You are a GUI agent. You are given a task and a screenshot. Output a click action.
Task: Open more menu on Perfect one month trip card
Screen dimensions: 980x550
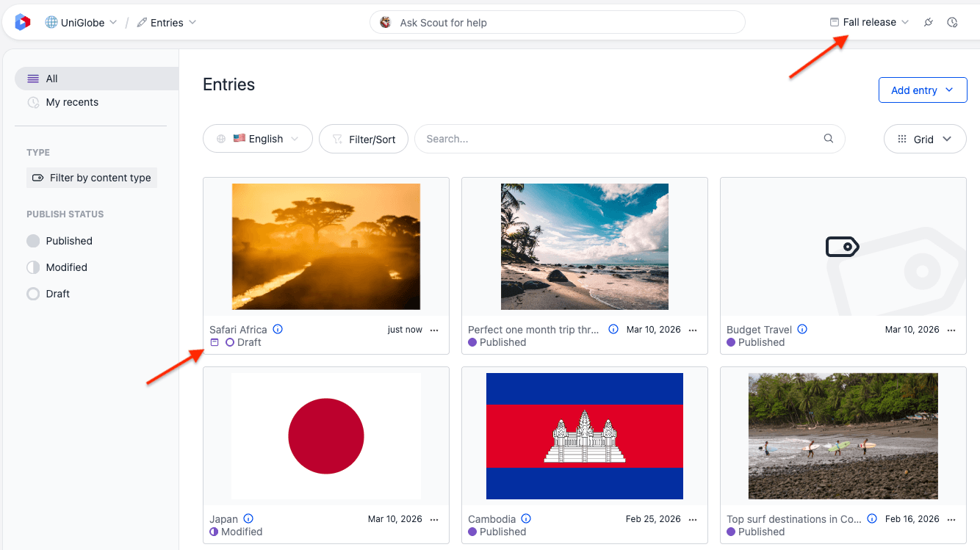pyautogui.click(x=693, y=330)
